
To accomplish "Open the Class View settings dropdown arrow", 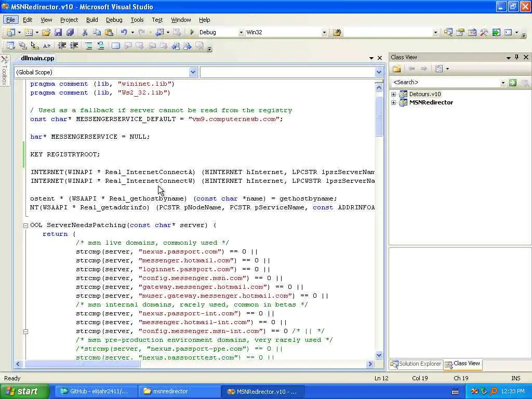I will [x=448, y=69].
